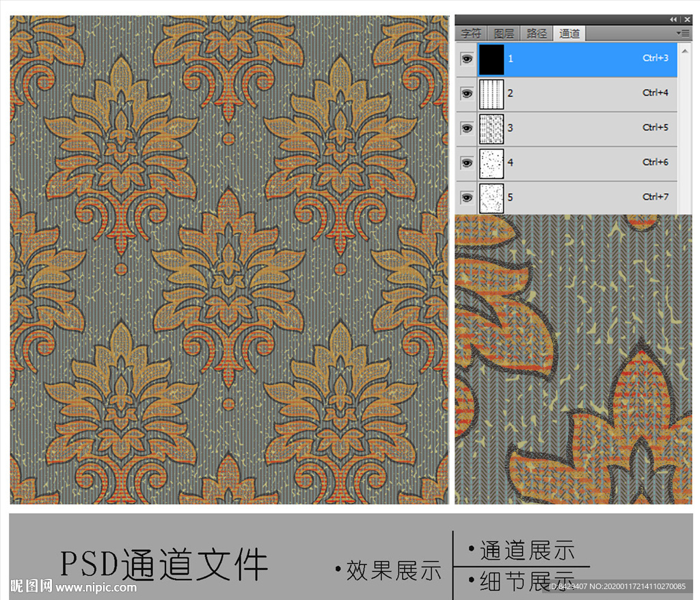Click the black thumbnail of channel 1
The height and width of the screenshot is (600, 700).
(x=491, y=59)
